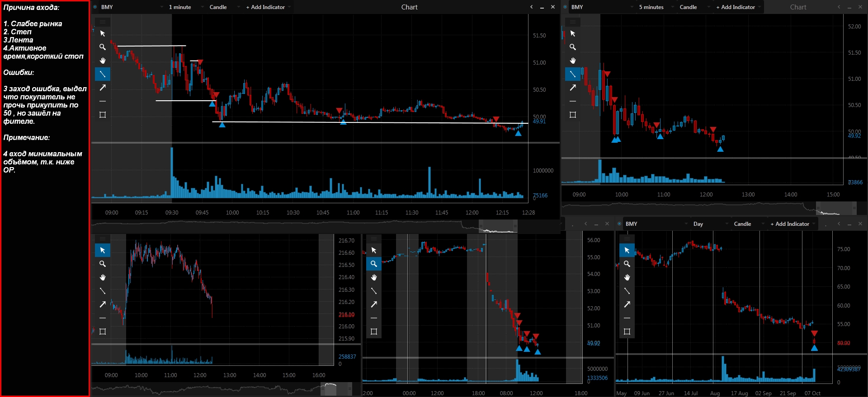
Task: Open the BMY symbol dropdown in the 5 minutes chart
Action: 602,7
